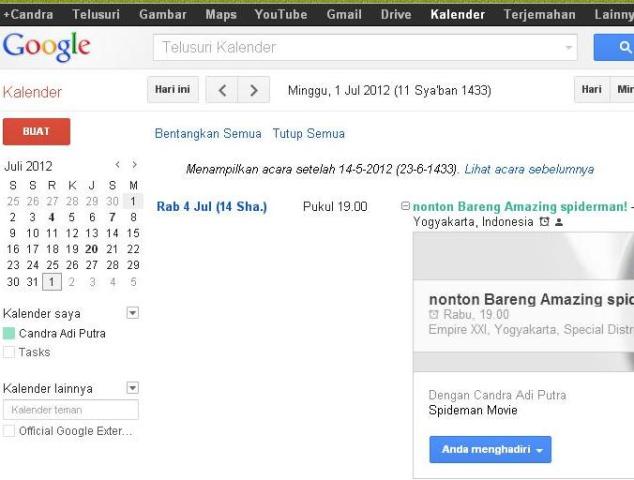
Task: Click the Juli 2012 month label
Action: [x=28, y=166]
